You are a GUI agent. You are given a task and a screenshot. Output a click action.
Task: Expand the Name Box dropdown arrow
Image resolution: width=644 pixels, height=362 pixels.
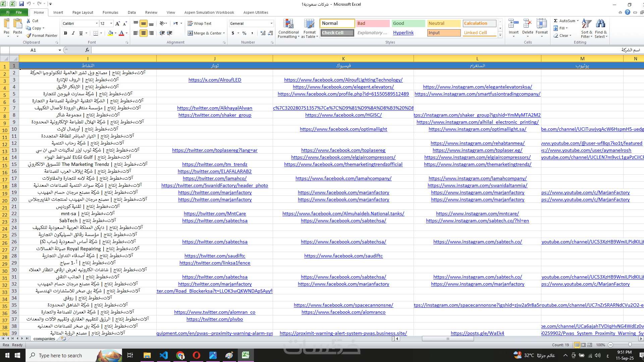click(60, 50)
